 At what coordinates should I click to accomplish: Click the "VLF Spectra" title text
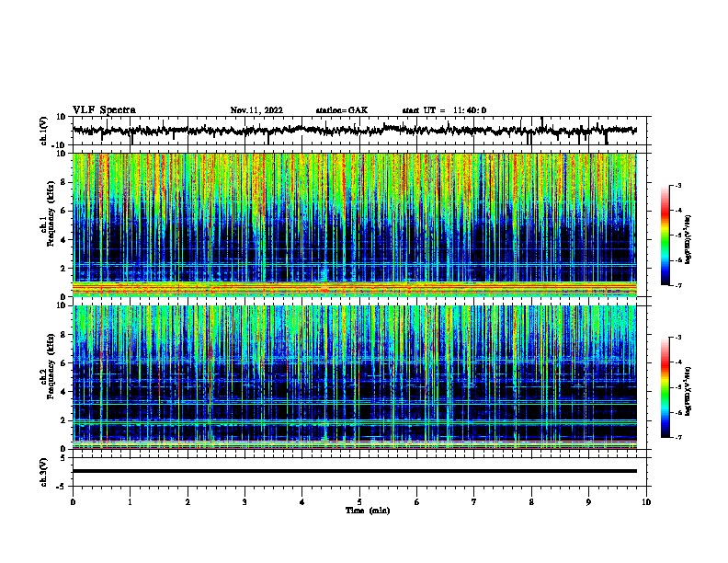pos(104,110)
